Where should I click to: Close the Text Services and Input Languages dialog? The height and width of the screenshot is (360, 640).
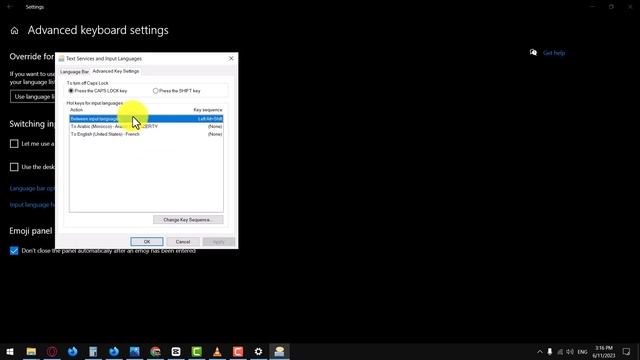click(231, 58)
